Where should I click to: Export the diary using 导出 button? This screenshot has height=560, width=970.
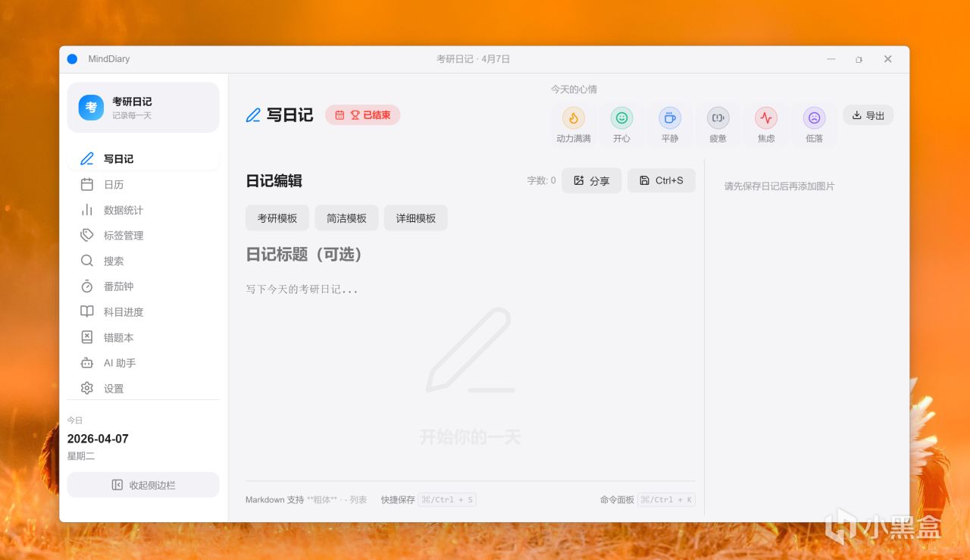(868, 115)
